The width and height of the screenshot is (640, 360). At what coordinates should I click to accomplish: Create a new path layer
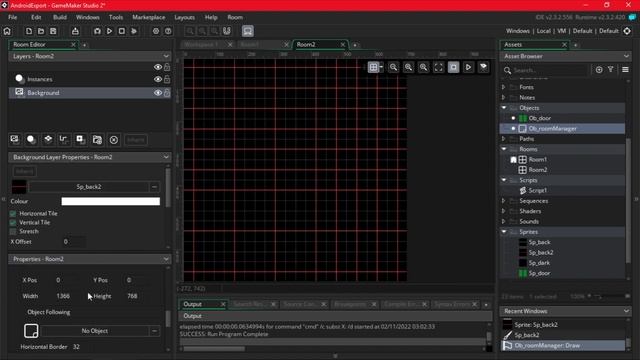[64, 140]
